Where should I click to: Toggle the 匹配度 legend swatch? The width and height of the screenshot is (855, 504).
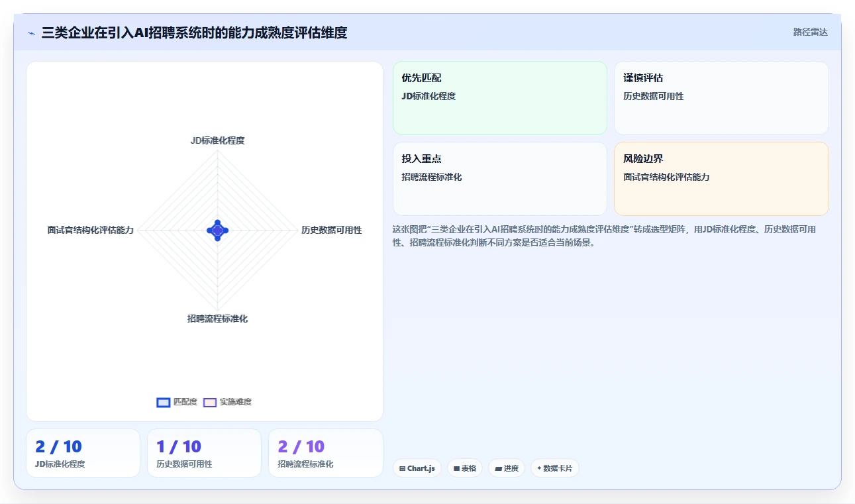(x=164, y=402)
